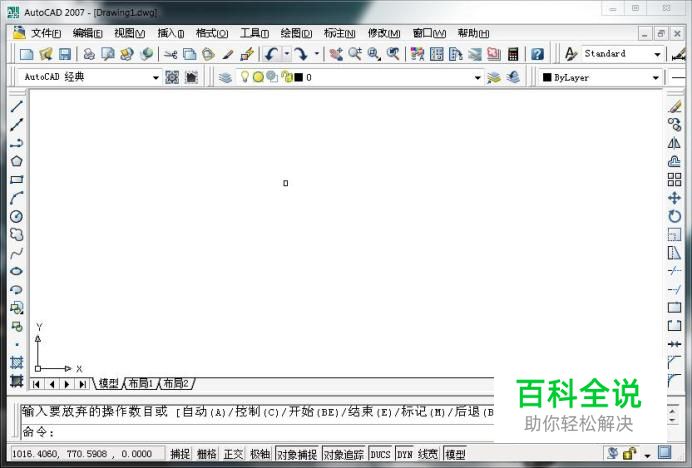Click the Save icon
Viewport: 692px width, 468px height.
[65, 54]
